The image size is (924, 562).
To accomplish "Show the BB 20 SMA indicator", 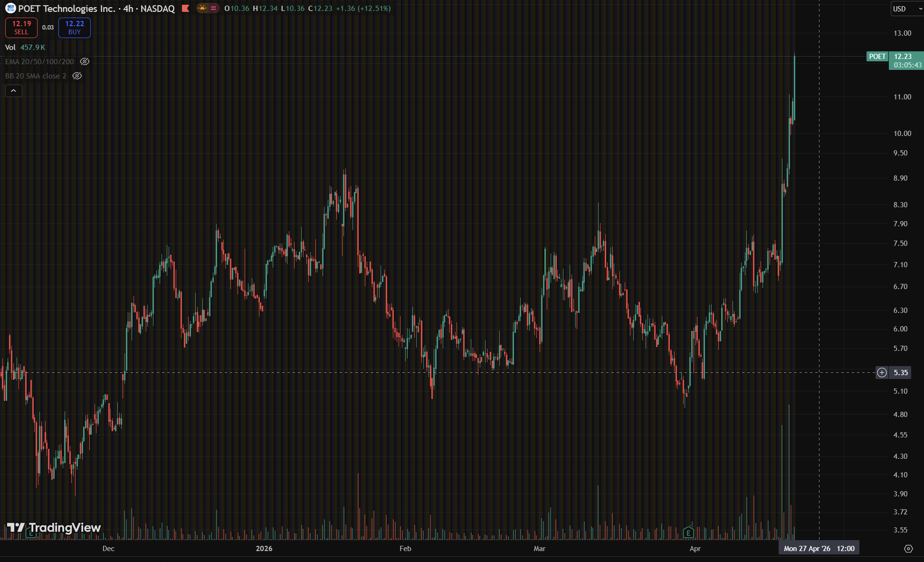I will 77,76.
